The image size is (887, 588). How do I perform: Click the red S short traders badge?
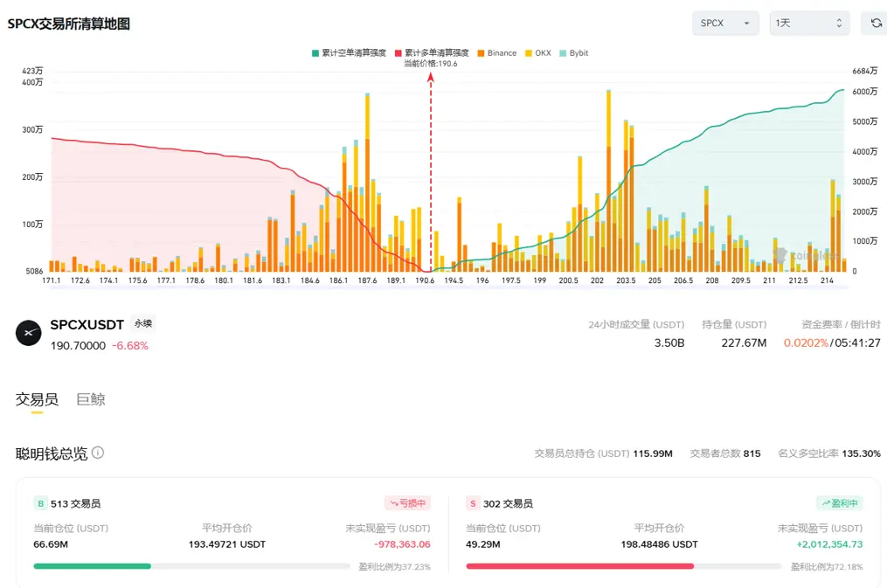473,503
